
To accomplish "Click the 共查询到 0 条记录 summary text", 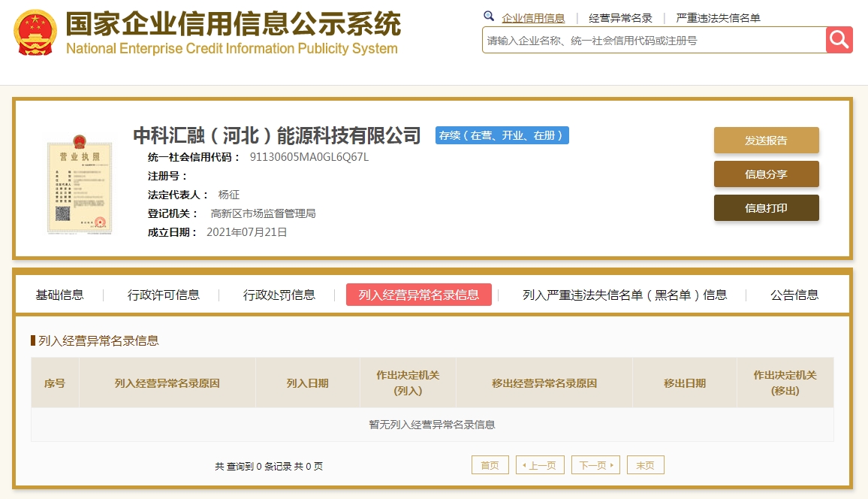I will point(269,467).
